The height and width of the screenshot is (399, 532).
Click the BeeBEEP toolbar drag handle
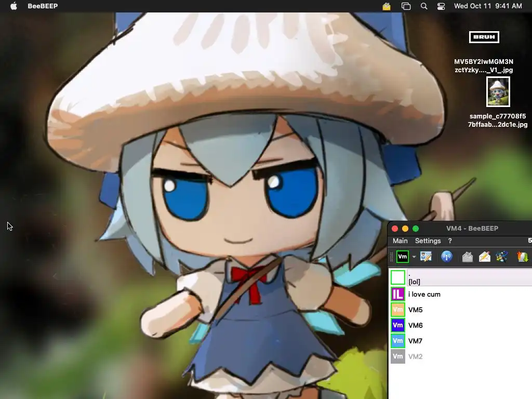pos(391,257)
